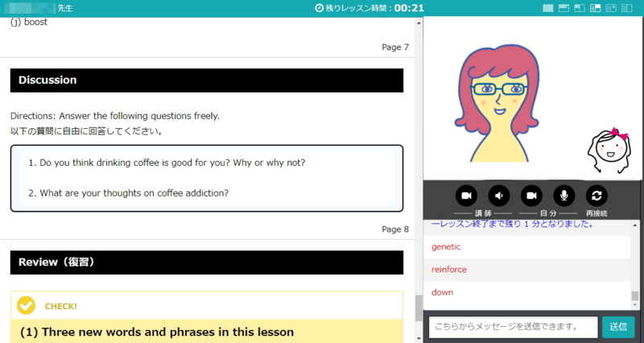
Task: Click the 自分 label under self controls
Action: [548, 213]
